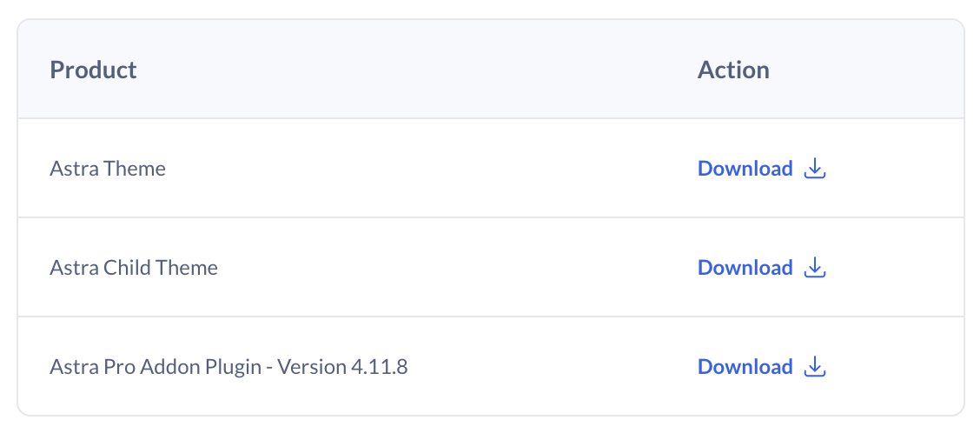The height and width of the screenshot is (440, 980).
Task: Click the Version 4.11.8 text
Action: pos(341,367)
